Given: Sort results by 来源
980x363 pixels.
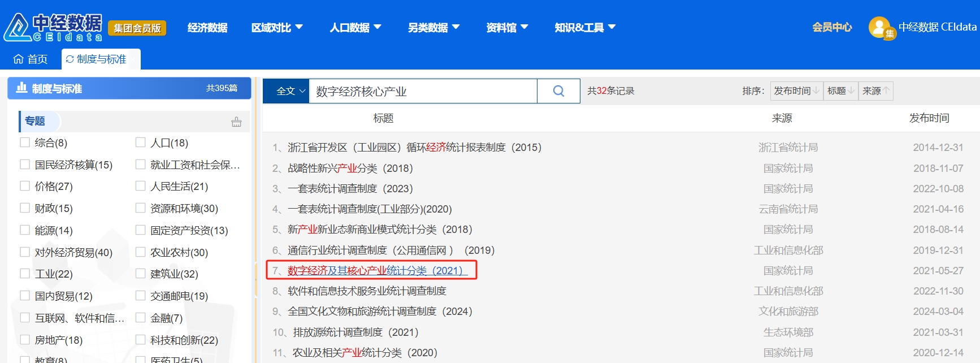Looking at the screenshot, I should coord(876,91).
